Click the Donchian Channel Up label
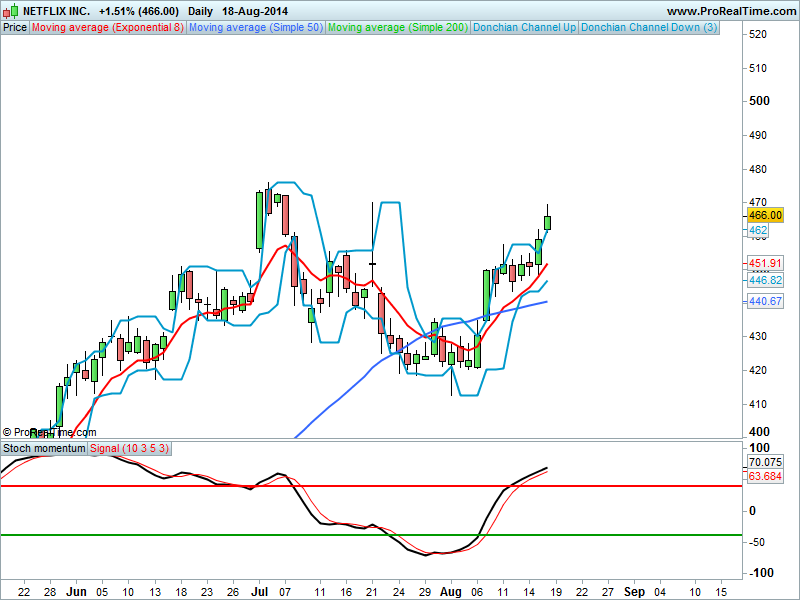The width and height of the screenshot is (800, 600). pyautogui.click(x=524, y=28)
